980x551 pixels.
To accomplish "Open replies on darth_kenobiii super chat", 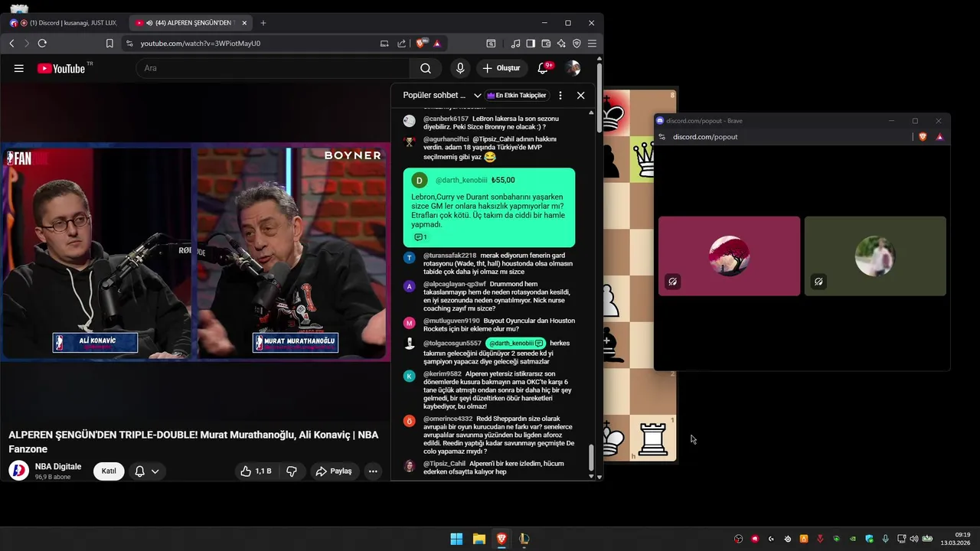I will point(420,237).
